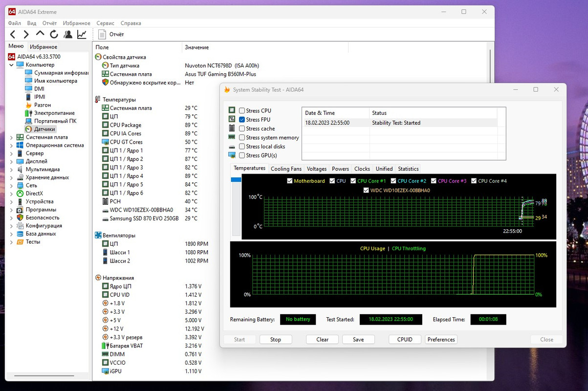The width and height of the screenshot is (588, 391).
Task: Expand the Операционная система node
Action: coord(12,145)
